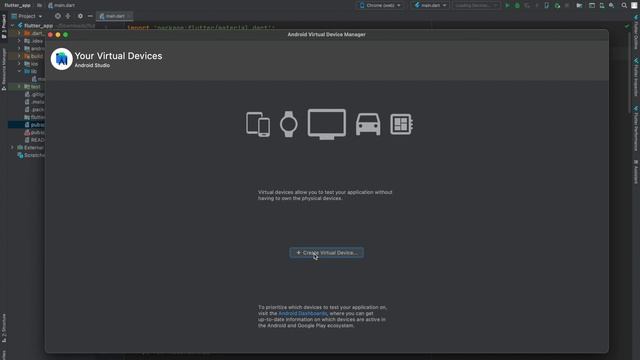Open the Chrome (web) device selector dropdown
This screenshot has width=640, height=360.
380,5
